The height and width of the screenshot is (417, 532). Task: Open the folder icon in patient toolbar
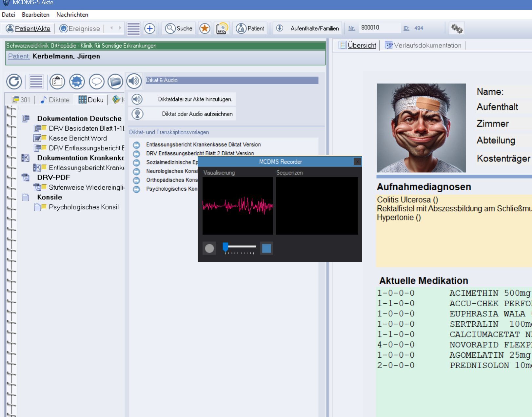point(115,81)
